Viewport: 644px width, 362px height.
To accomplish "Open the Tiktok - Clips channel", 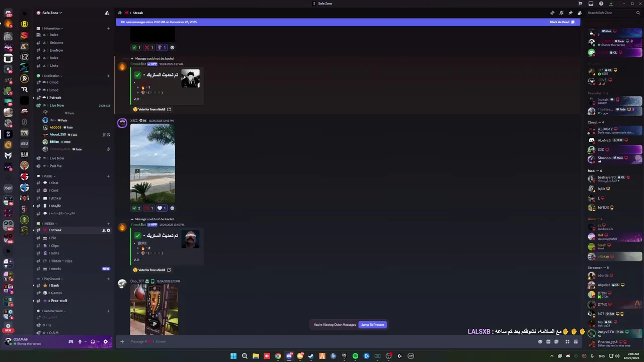I will click(x=73, y=261).
